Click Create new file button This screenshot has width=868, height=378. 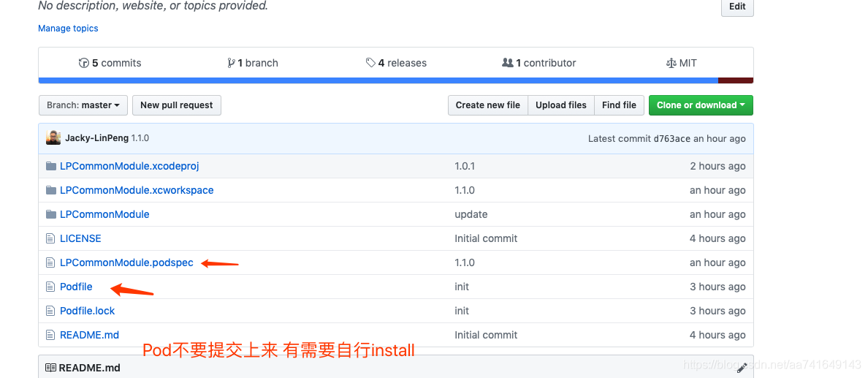487,105
